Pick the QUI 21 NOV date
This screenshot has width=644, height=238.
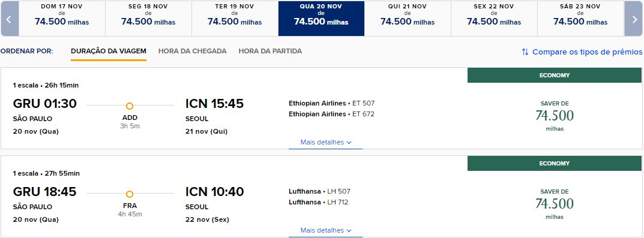(408, 19)
